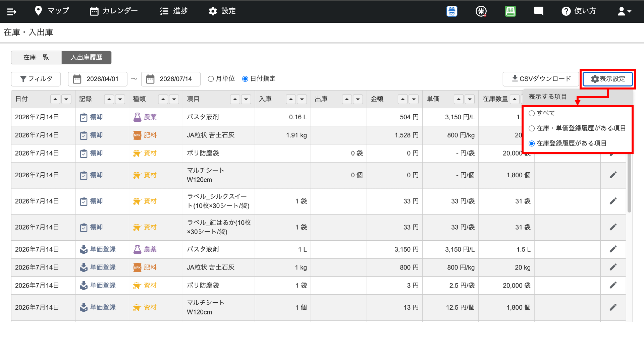
Task: Edit the JA粒状 苦土石灰 単価登録 row pencil
Action: pos(613,267)
